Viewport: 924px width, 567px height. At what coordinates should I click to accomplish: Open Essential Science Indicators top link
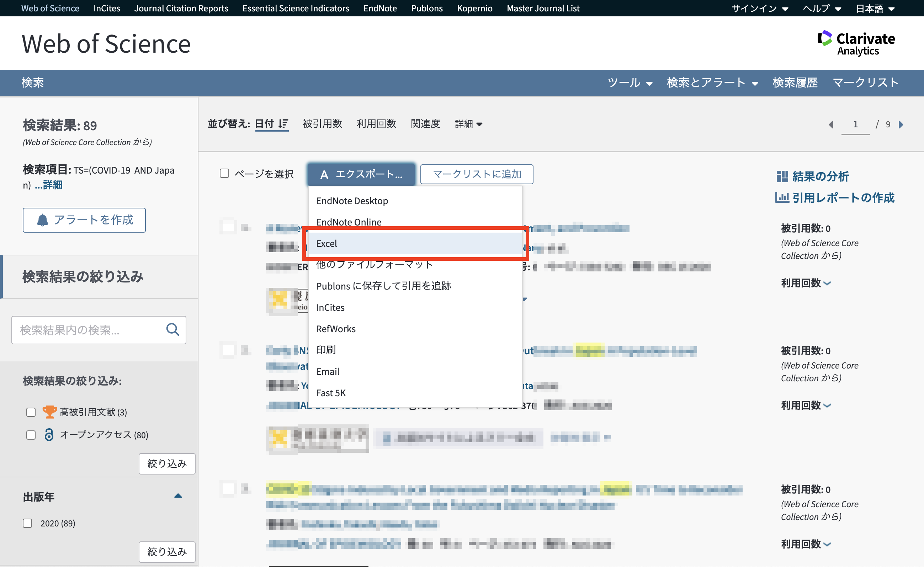pos(296,8)
